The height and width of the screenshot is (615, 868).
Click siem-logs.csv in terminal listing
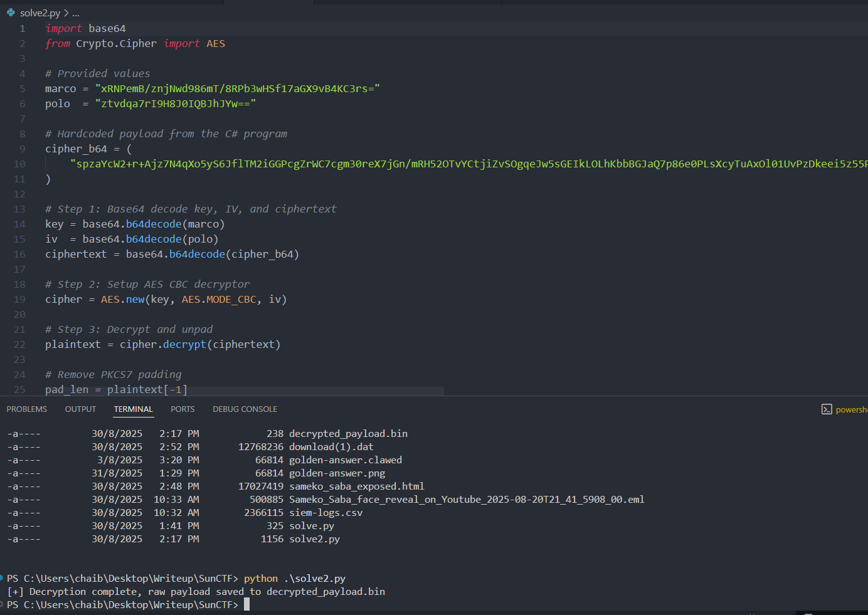(326, 513)
